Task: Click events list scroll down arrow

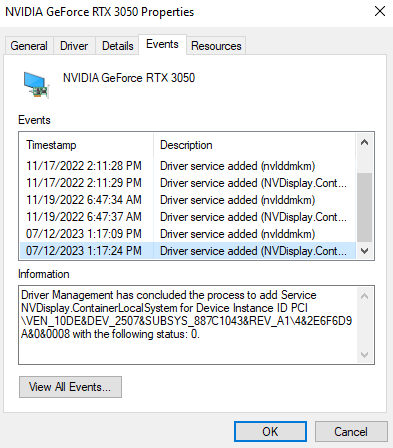Action: click(x=364, y=251)
